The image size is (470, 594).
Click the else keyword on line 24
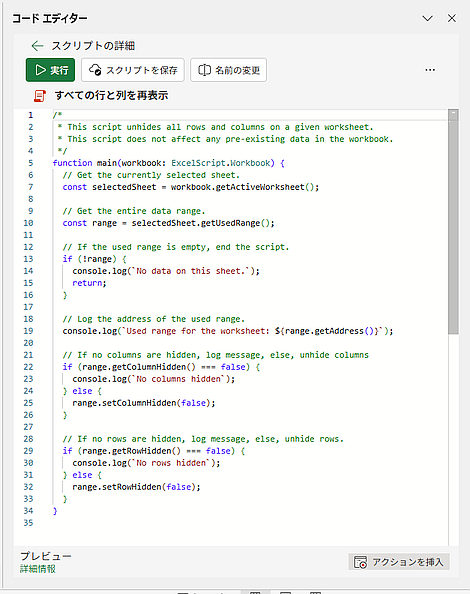tap(82, 391)
